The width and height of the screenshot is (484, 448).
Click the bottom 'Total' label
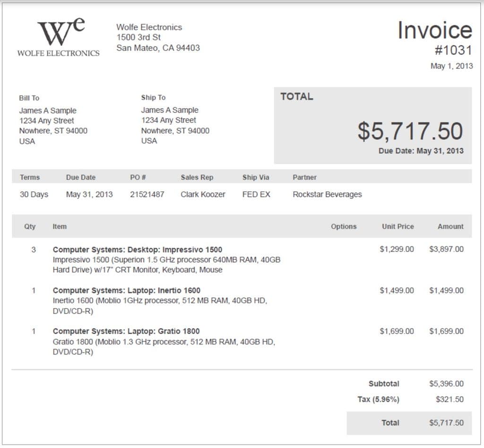(390, 423)
